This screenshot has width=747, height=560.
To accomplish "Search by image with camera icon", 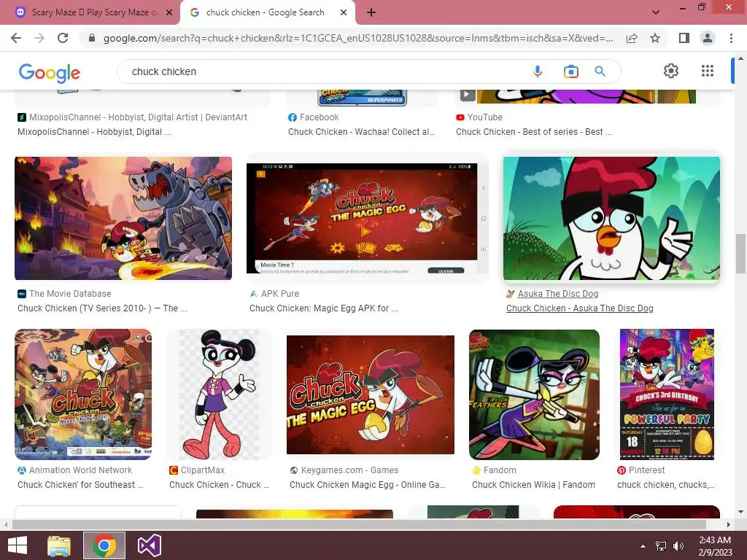I will click(570, 71).
